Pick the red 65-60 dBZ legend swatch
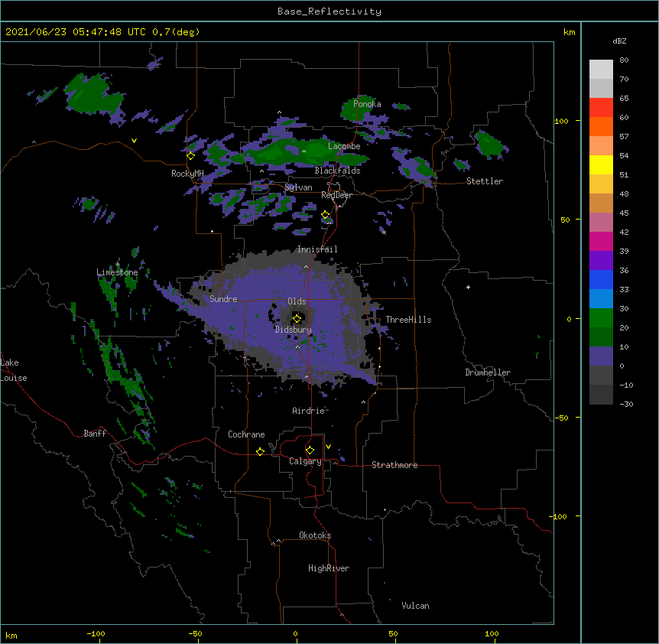Viewport: 659px width, 644px height. [601, 108]
